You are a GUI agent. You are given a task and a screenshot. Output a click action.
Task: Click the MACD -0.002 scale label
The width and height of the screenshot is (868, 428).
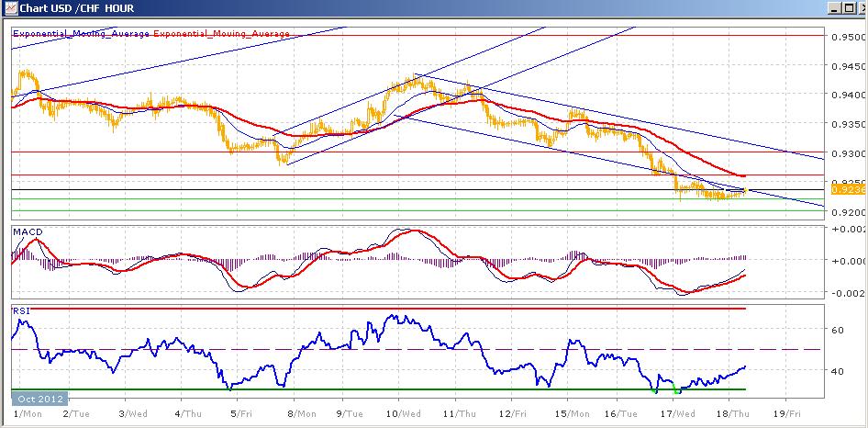click(x=847, y=293)
